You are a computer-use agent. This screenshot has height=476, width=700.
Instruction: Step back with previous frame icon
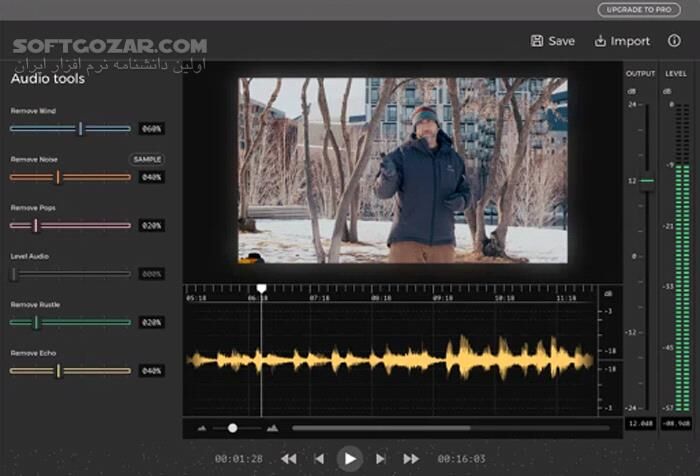pos(319,458)
